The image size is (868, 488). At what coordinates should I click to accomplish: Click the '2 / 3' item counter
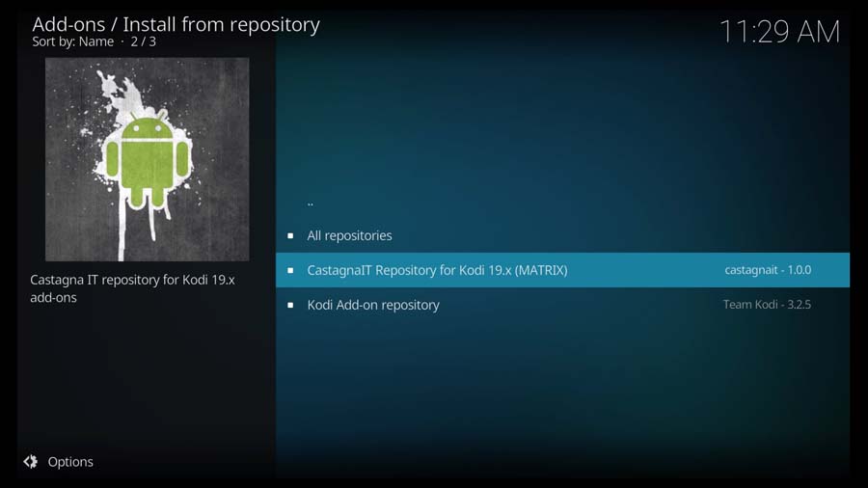pos(144,41)
